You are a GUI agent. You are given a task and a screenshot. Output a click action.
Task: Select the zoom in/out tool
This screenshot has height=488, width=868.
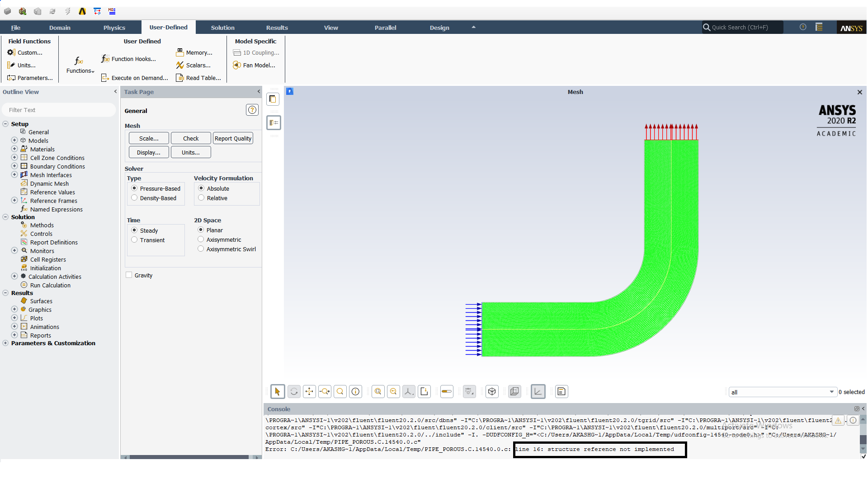point(325,392)
